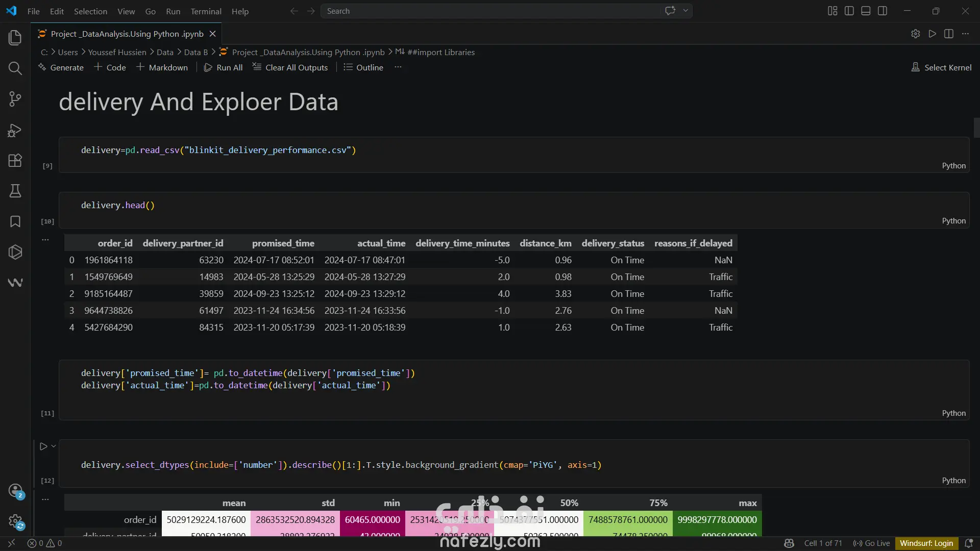
Task: Open notebook toolbar overflow menu
Action: [398, 67]
